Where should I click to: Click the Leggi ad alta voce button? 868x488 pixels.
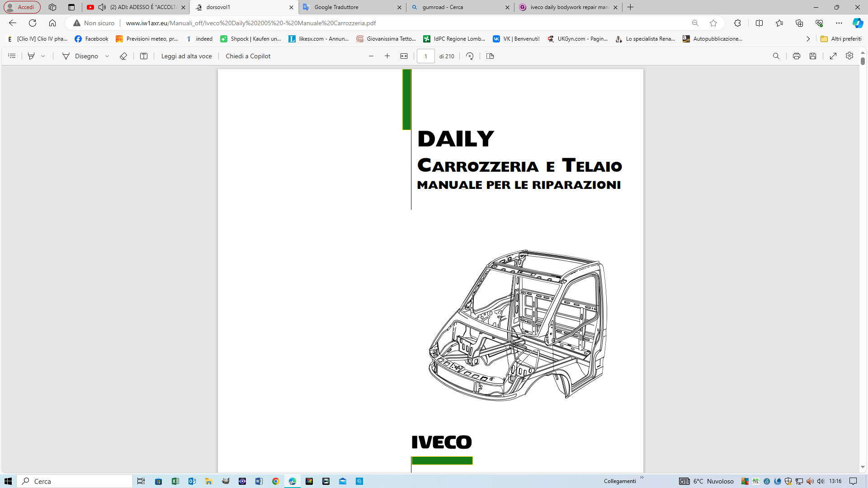click(186, 56)
